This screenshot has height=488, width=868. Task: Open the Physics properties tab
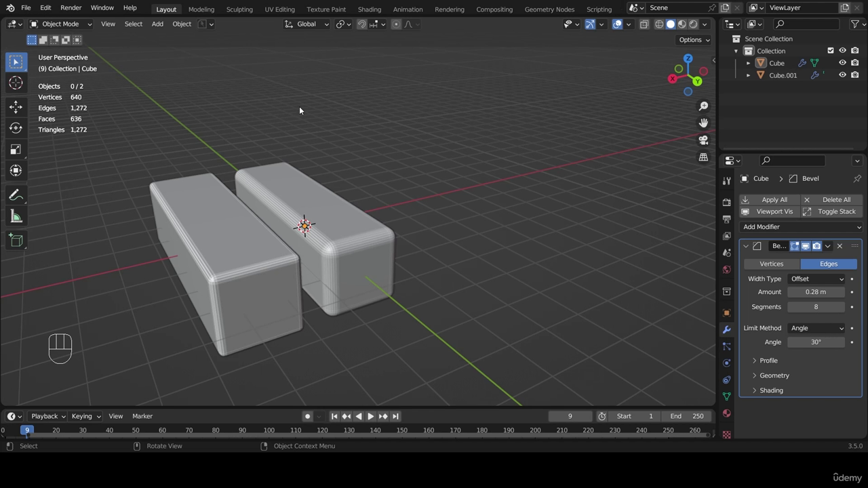pyautogui.click(x=726, y=363)
